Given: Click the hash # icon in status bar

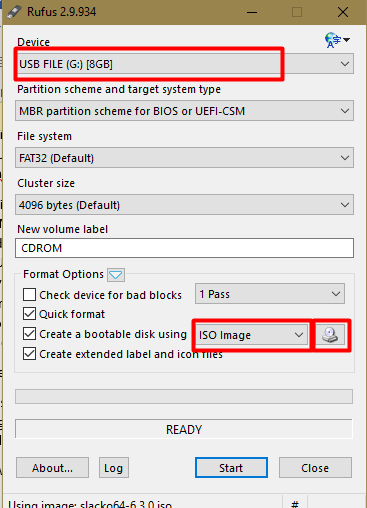Looking at the screenshot, I should 295,503.
